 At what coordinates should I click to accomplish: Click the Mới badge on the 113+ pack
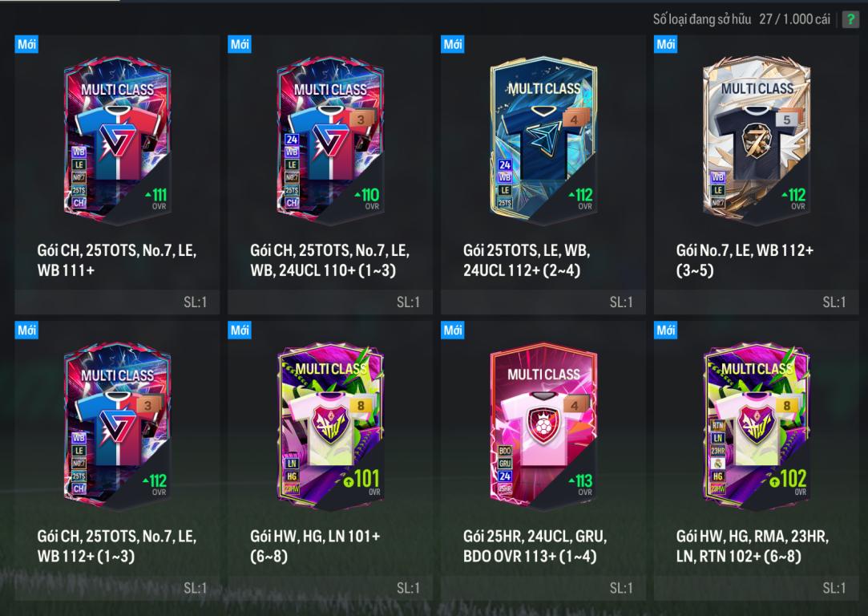click(453, 330)
